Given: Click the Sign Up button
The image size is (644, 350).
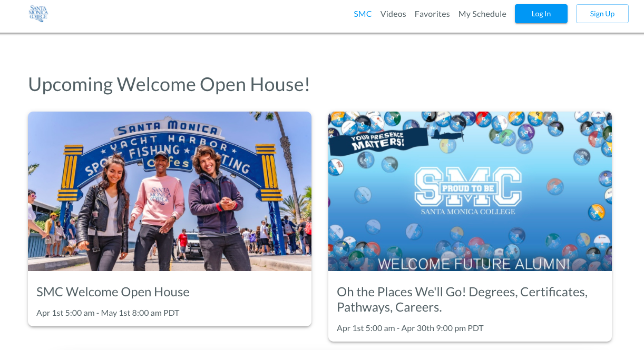Looking at the screenshot, I should tap(602, 14).
